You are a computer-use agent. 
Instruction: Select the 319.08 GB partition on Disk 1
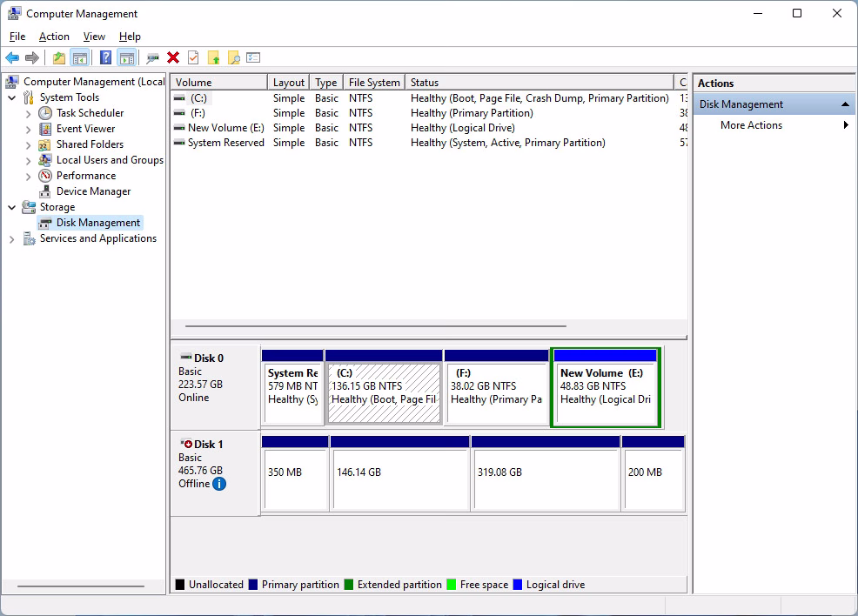[546, 473]
